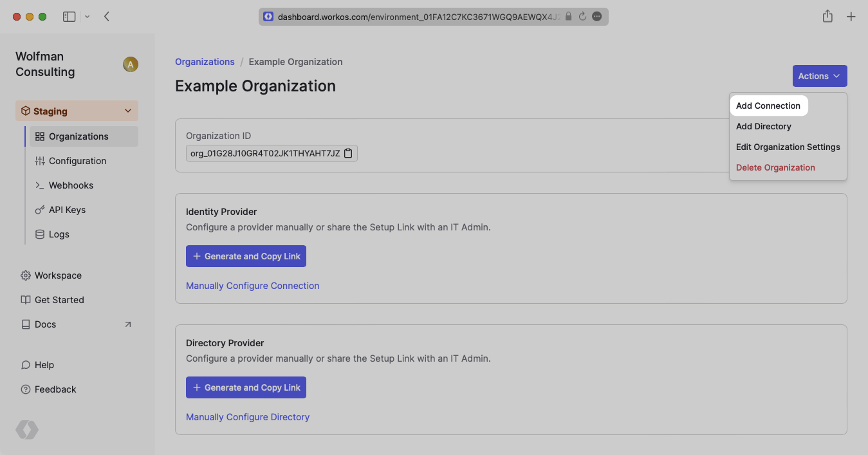868x455 pixels.
Task: Open the Get Started guide
Action: pyautogui.click(x=59, y=300)
